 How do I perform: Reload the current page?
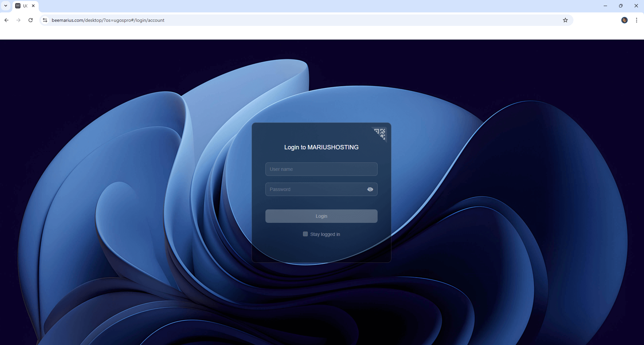(31, 20)
